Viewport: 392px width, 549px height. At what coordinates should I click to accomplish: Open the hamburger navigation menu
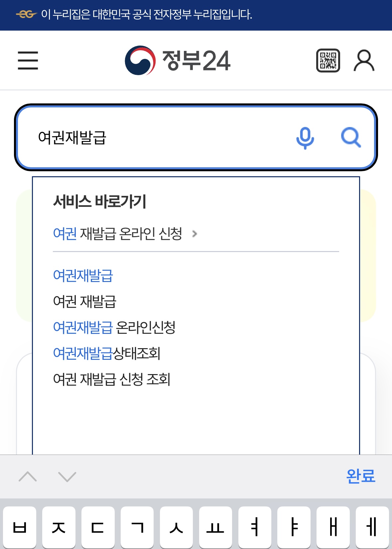coord(28,61)
